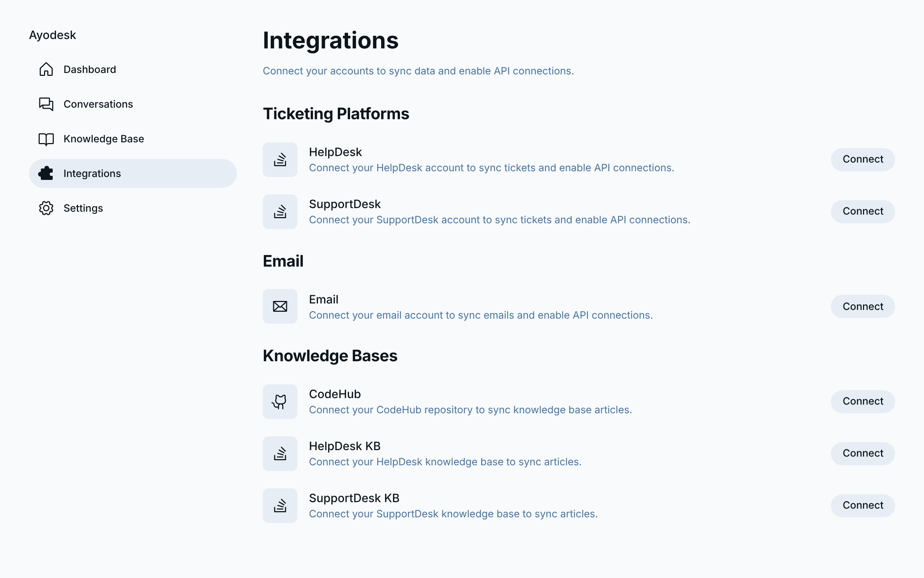Click the Conversations chat bubbles icon
The width and height of the screenshot is (924, 578).
[x=46, y=104]
